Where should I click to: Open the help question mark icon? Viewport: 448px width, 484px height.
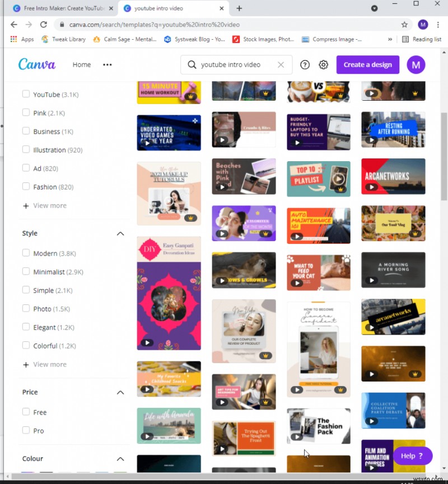(305, 65)
